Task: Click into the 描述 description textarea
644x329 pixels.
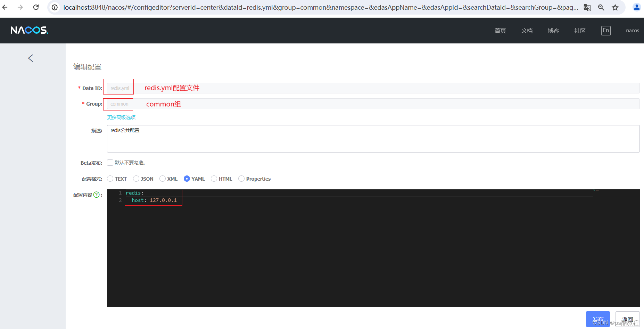Action: 373,139
